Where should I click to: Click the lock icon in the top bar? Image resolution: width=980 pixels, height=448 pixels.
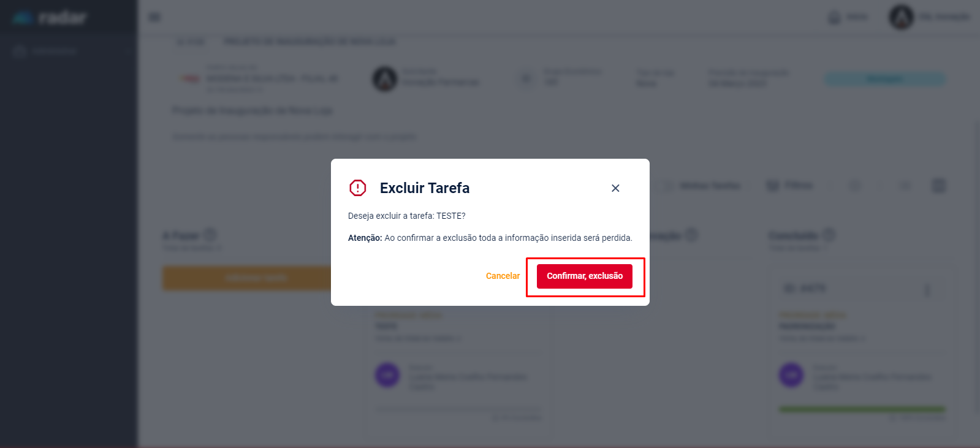tap(835, 17)
